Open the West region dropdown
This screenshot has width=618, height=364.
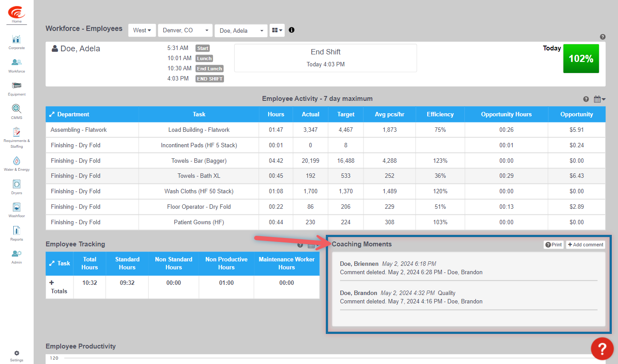tap(142, 31)
